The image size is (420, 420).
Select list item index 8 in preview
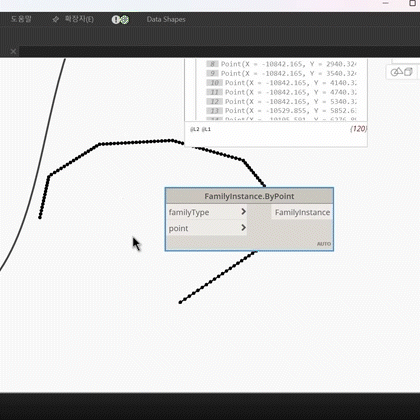(x=212, y=64)
